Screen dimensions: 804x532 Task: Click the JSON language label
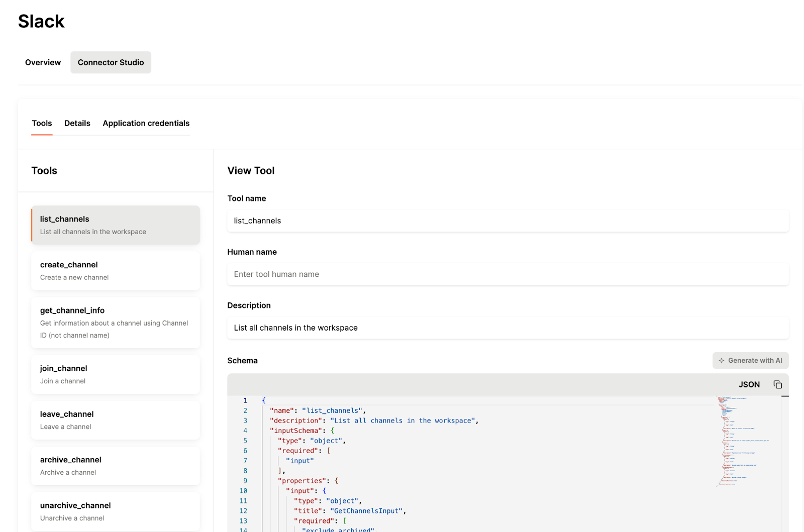tap(749, 384)
